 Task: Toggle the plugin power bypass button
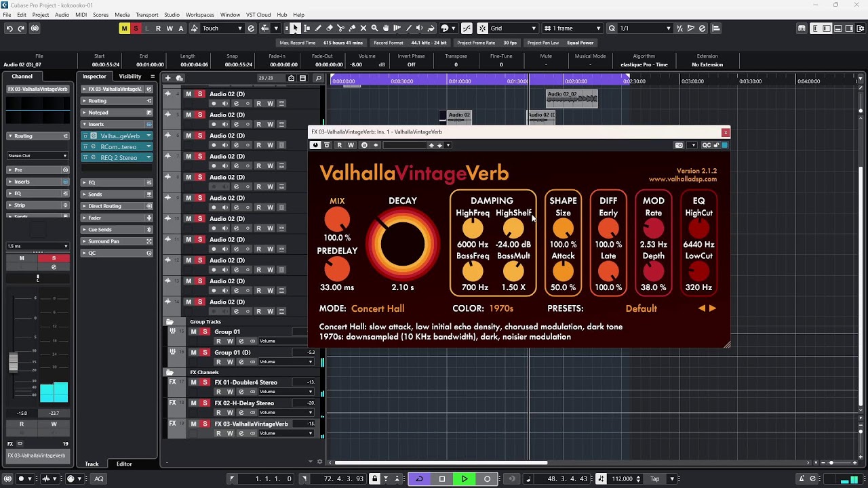point(315,145)
